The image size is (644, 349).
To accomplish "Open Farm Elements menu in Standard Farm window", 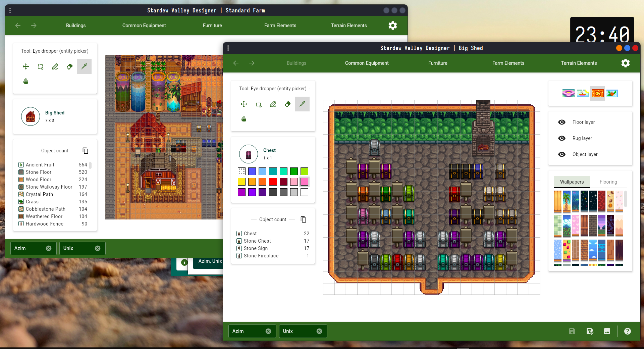I will 280,26.
